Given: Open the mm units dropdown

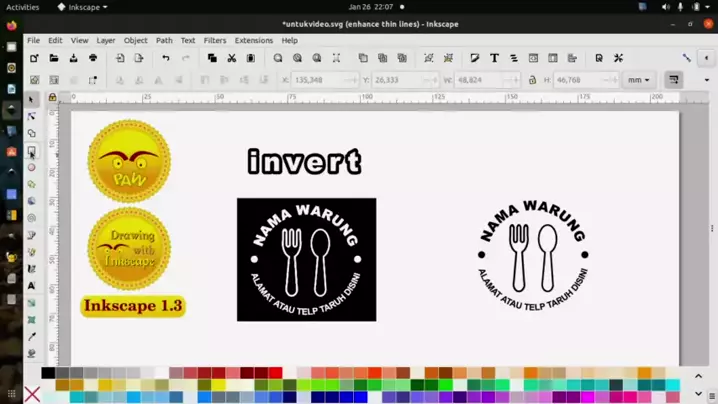Looking at the screenshot, I should coord(638,80).
